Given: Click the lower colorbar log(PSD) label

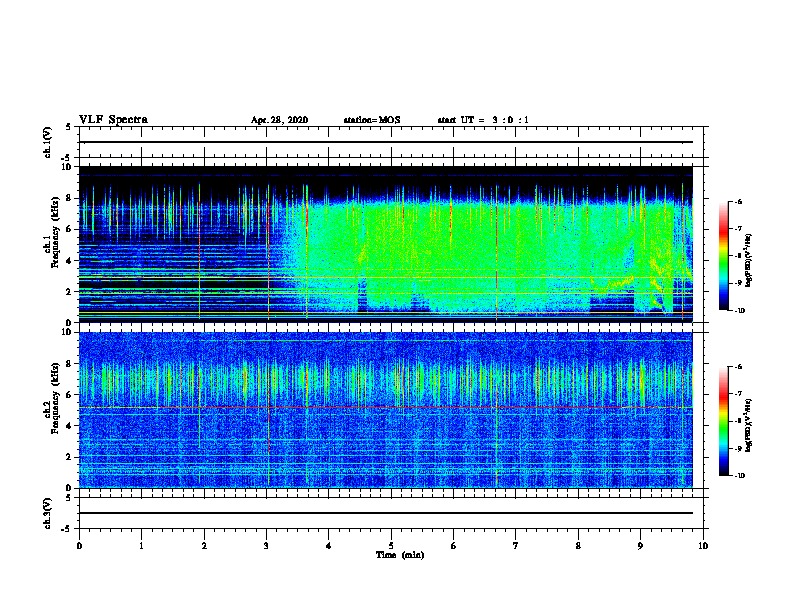Looking at the screenshot, I should point(748,425).
